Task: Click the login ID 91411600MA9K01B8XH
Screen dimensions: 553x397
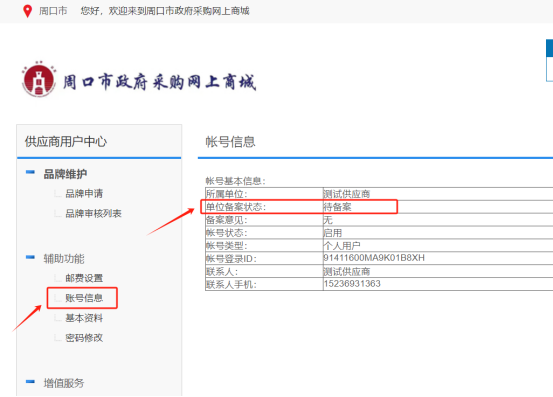Action: click(x=374, y=258)
